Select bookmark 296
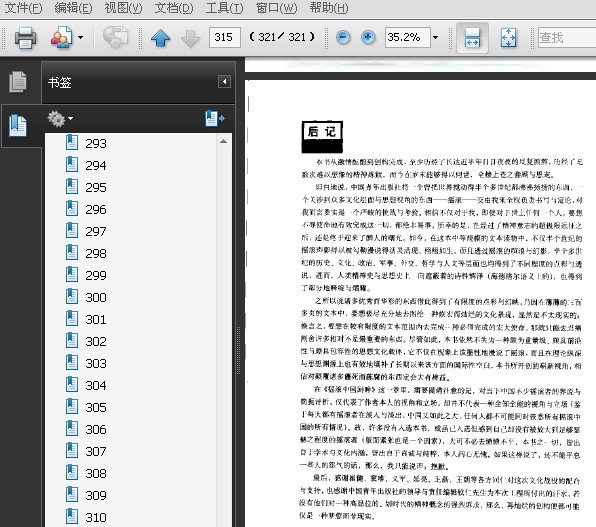The width and height of the screenshot is (596, 527). (x=96, y=210)
